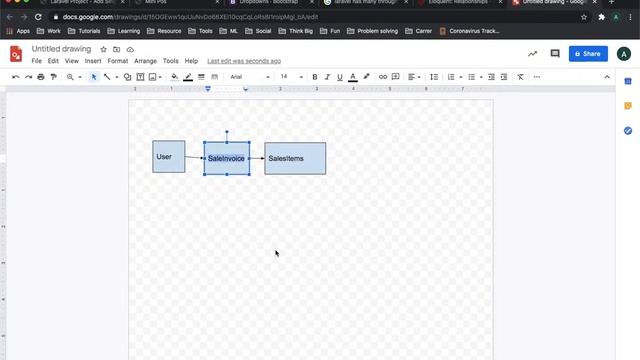Open the Format menu
Screen dimensions: 640x360
pos(118,61)
